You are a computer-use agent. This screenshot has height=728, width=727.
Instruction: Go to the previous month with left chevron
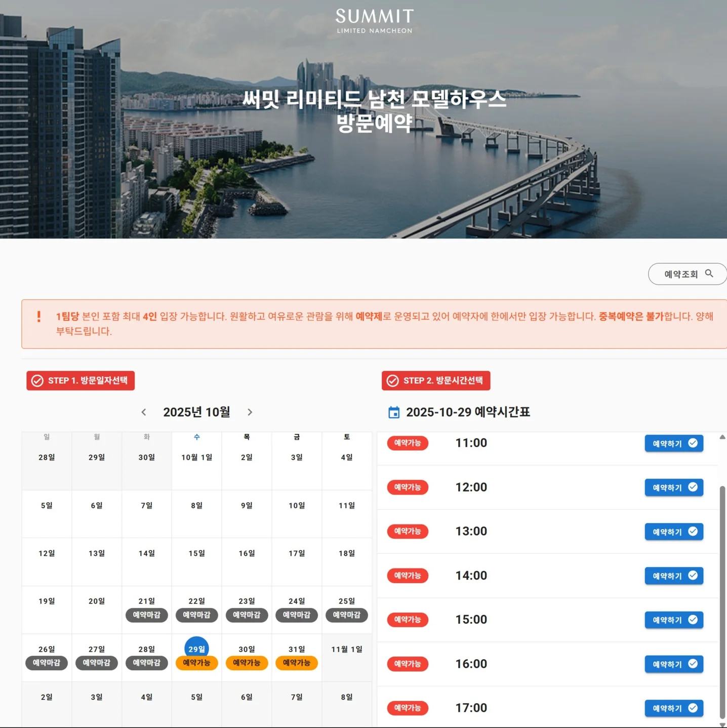point(144,412)
